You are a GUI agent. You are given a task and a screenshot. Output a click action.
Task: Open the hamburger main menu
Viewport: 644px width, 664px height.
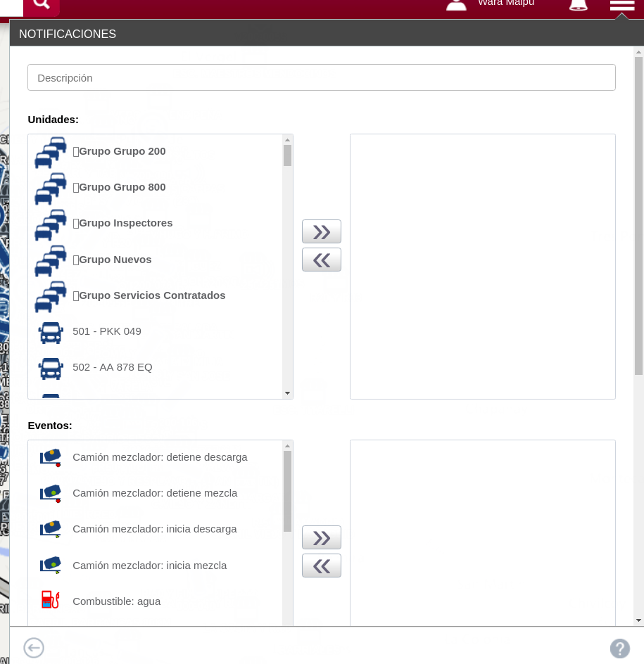[622, 6]
